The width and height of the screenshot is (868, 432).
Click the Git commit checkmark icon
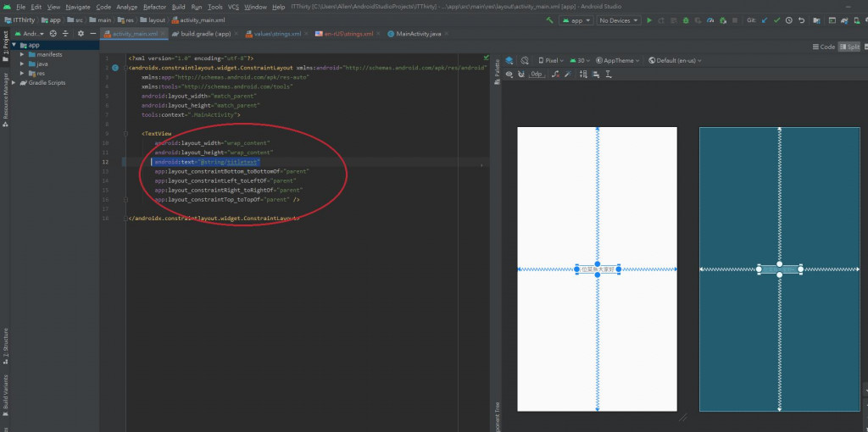click(x=776, y=19)
